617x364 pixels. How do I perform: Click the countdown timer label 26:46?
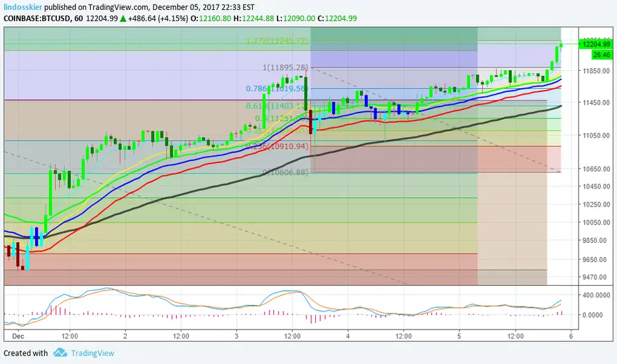[602, 55]
